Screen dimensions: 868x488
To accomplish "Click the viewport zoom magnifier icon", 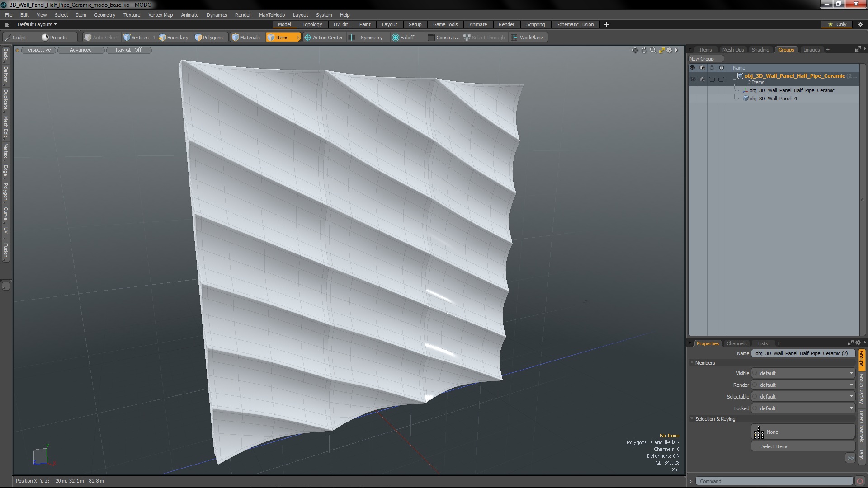I will [653, 50].
